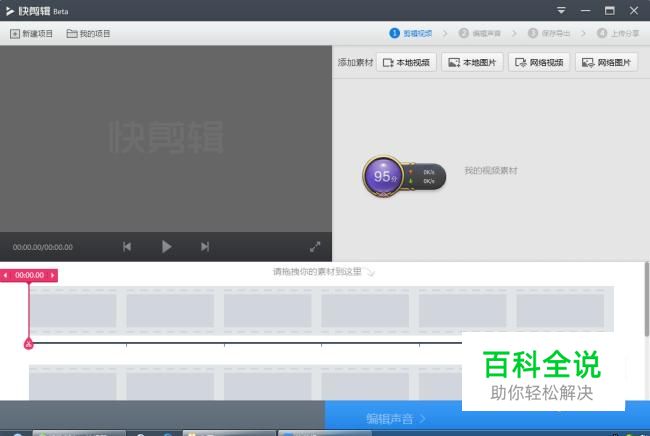
Task: Maximize the 快剪辑 window
Action: click(x=609, y=10)
